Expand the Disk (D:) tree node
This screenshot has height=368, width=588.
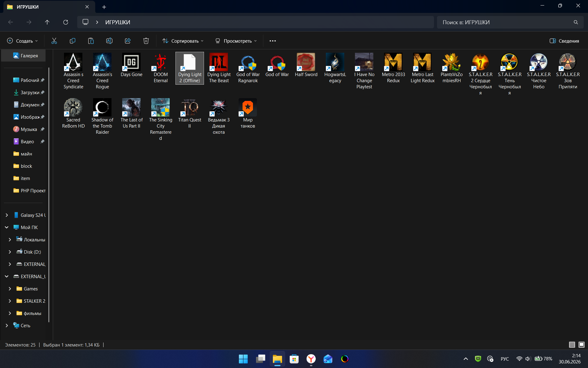(x=10, y=252)
